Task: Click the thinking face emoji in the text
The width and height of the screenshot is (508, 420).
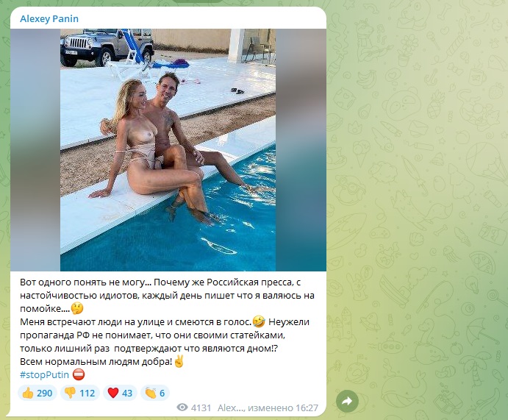Action: (77, 308)
